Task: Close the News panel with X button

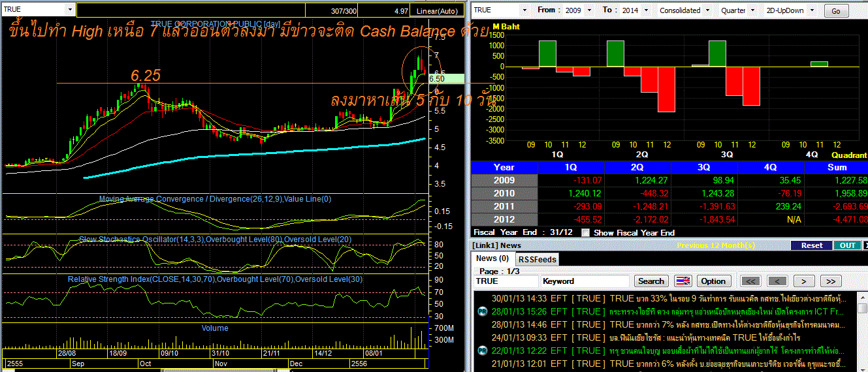Action: click(x=865, y=245)
